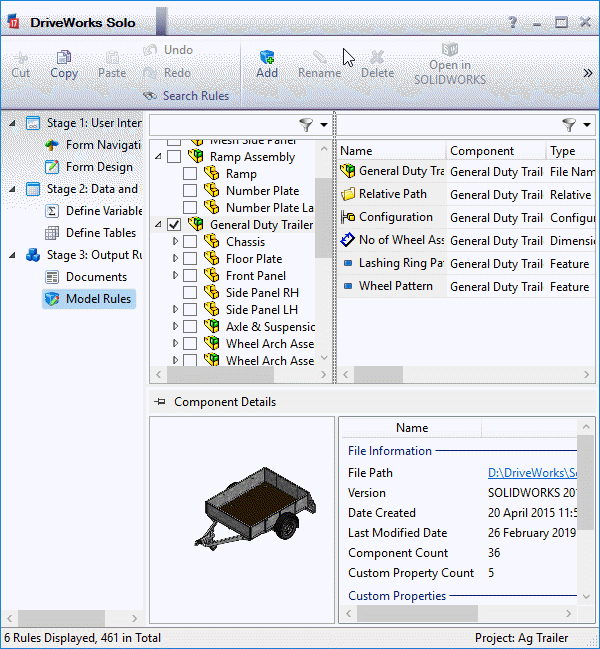The image size is (600, 649).
Task: Select General Duty Trailer file name rule icon
Action: [348, 171]
